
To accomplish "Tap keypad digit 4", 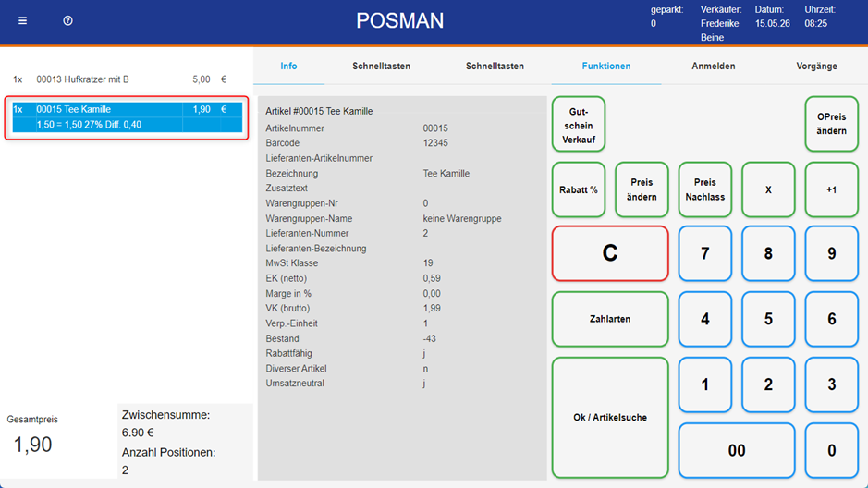I will coord(704,319).
